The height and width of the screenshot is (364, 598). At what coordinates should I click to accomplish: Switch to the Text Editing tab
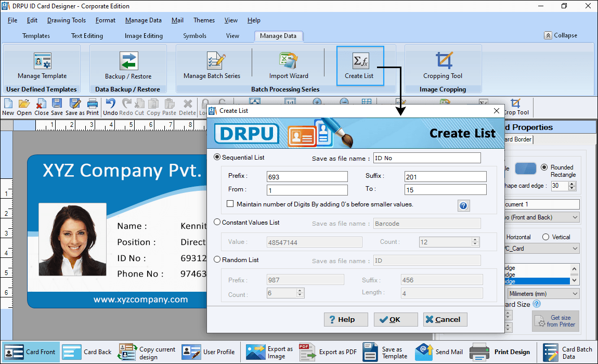(87, 36)
